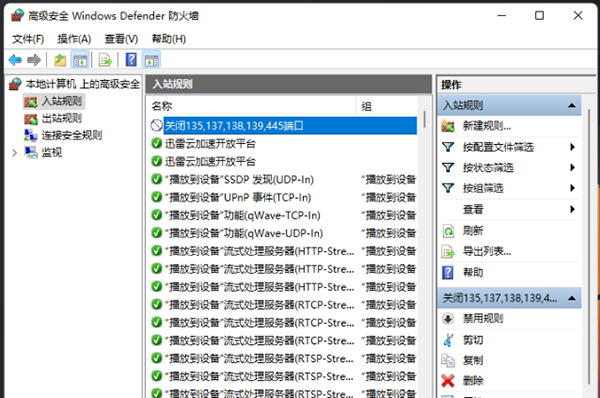Toggle the show/hide action pane toolbar icon
This screenshot has width=600, height=398.
point(152,60)
